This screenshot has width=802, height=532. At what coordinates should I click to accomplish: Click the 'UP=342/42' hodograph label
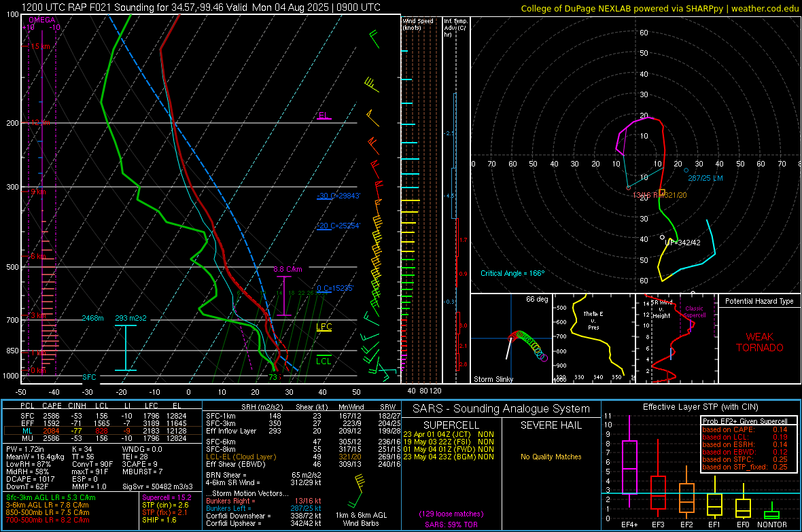(x=683, y=243)
